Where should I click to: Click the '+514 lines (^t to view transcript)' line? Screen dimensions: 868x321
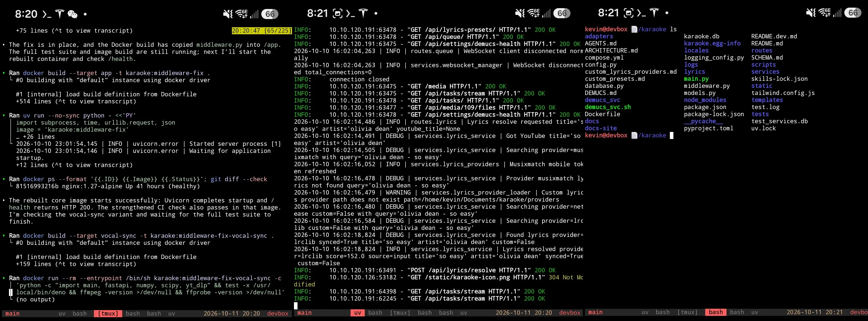coord(76,101)
